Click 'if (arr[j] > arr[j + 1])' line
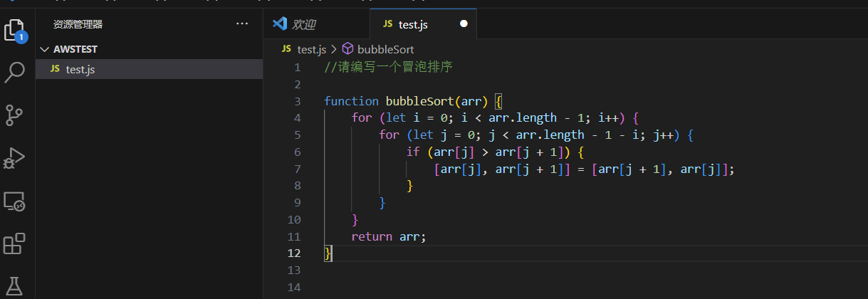Image resolution: width=868 pixels, height=299 pixels. 495,152
